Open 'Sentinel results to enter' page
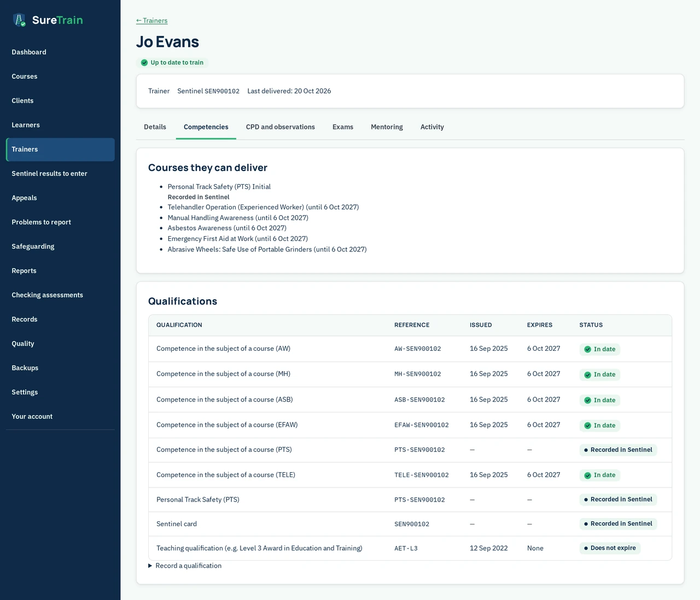This screenshot has height=600, width=700. tap(60, 174)
